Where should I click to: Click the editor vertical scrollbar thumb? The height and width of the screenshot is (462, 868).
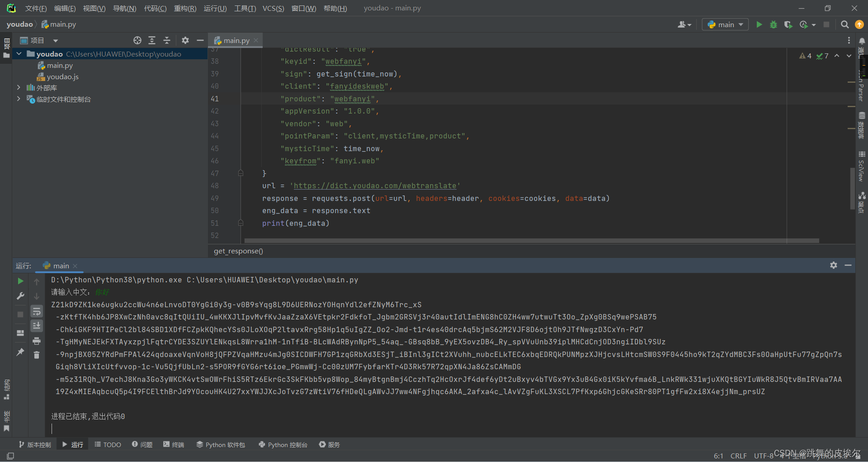pos(852,188)
